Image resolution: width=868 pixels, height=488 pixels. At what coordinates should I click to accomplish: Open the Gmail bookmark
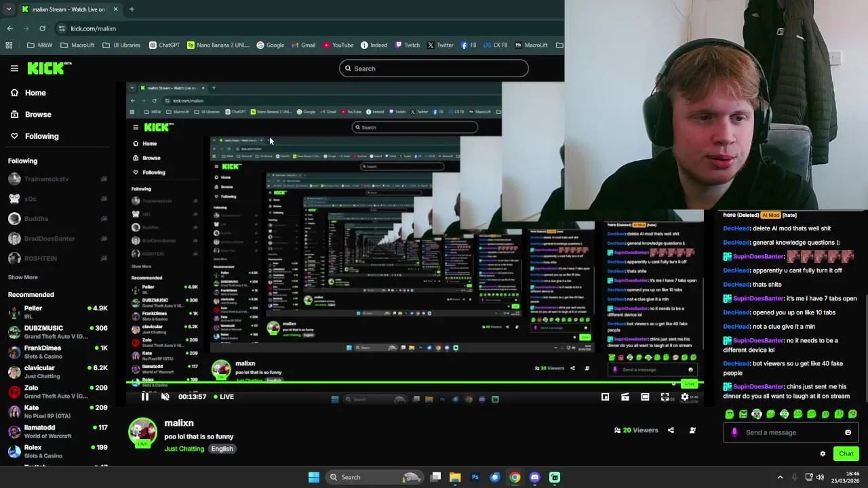(x=303, y=45)
